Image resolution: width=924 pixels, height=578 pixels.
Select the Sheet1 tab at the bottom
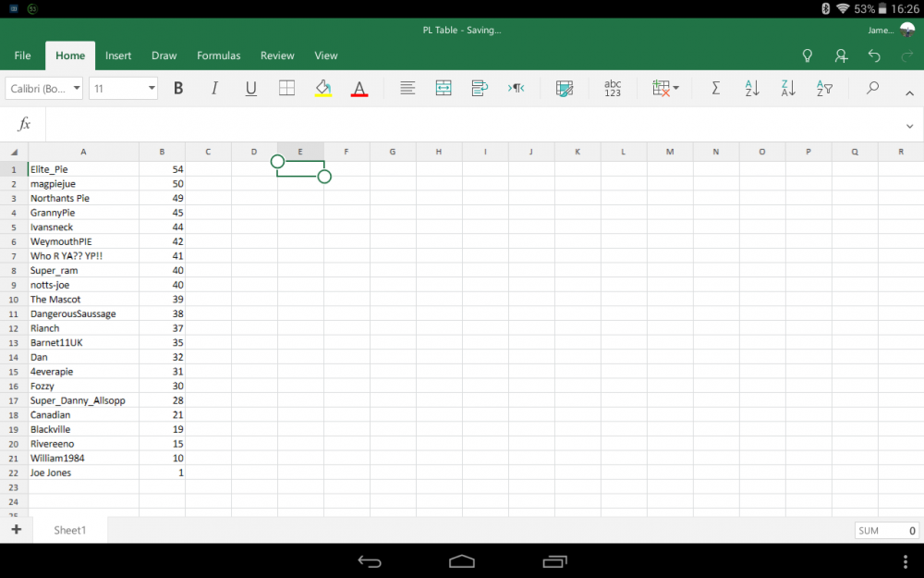click(69, 529)
